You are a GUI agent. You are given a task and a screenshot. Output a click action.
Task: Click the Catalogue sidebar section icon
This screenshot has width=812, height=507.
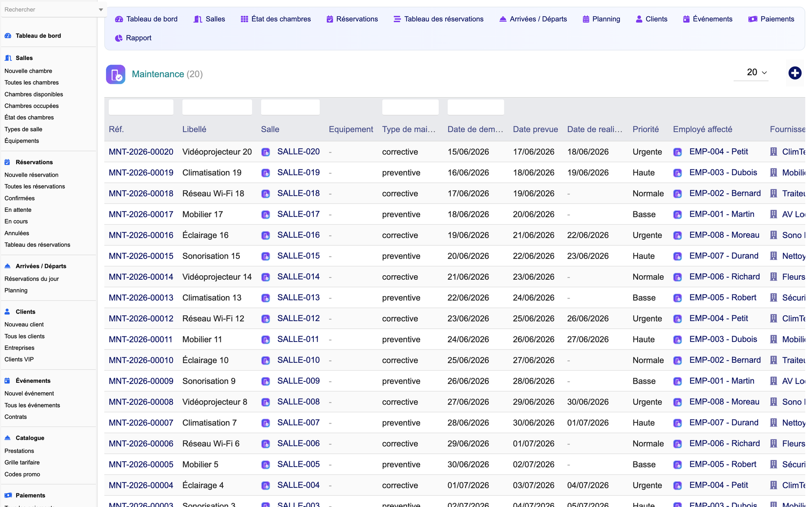[8, 438]
